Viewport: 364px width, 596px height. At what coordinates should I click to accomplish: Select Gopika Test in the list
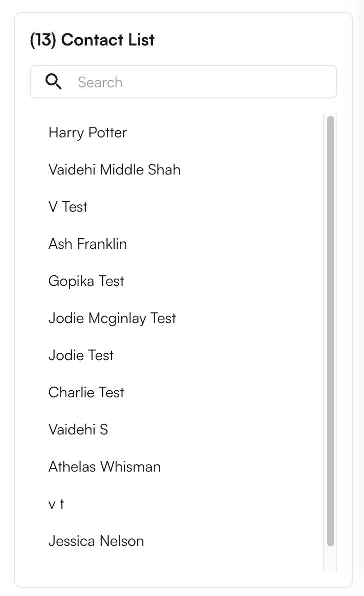coord(86,281)
